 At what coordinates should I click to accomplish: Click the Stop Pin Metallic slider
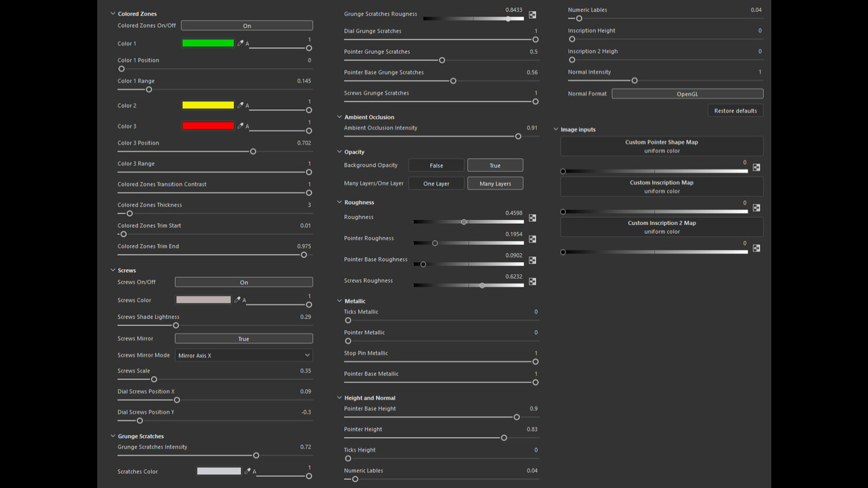(442, 362)
